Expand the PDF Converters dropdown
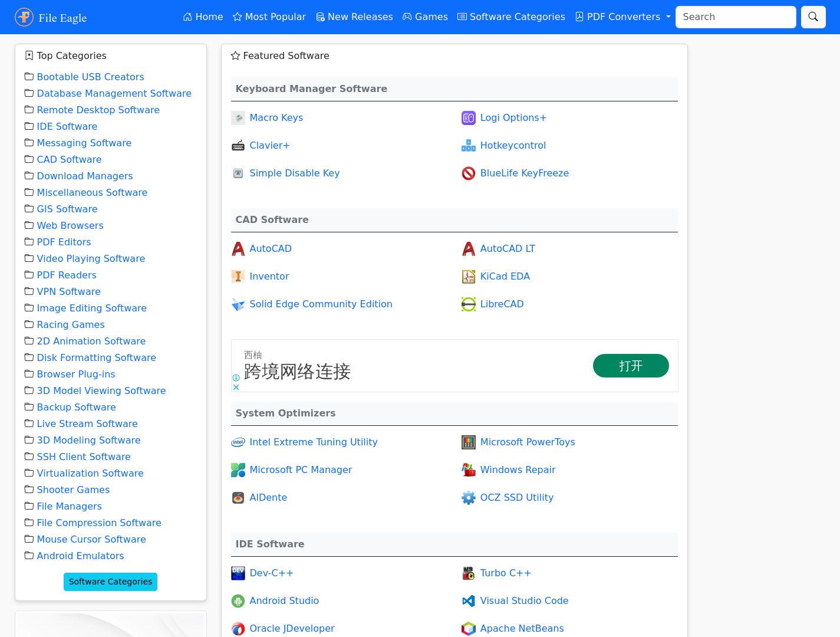This screenshot has width=840, height=637. tap(623, 17)
